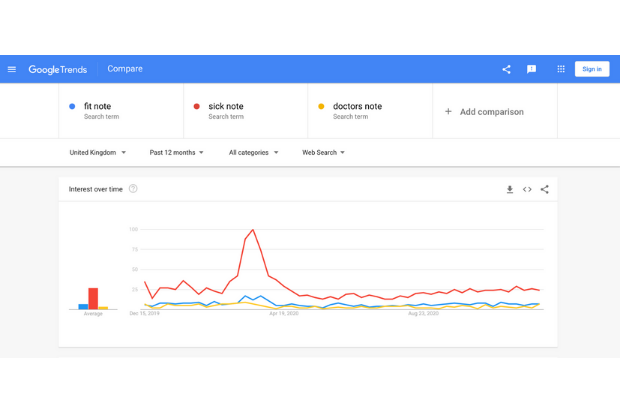
Task: Click the 50 y-axis label
Action: 135,269
